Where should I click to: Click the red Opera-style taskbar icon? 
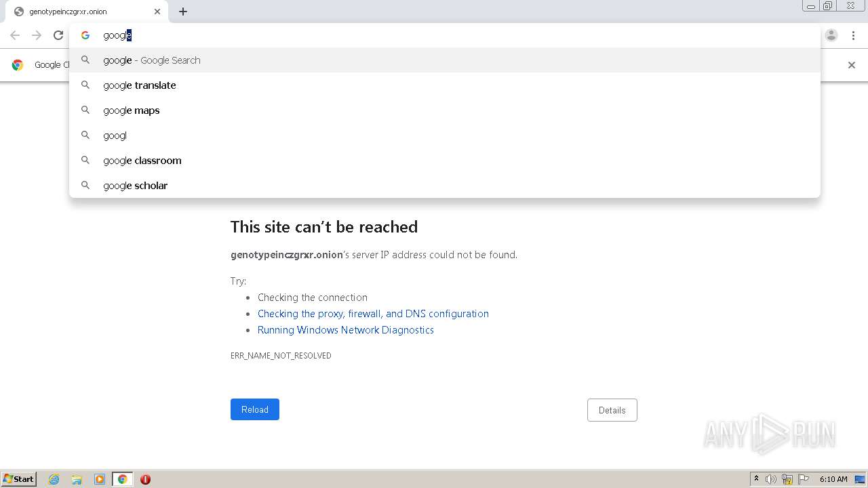point(145,479)
